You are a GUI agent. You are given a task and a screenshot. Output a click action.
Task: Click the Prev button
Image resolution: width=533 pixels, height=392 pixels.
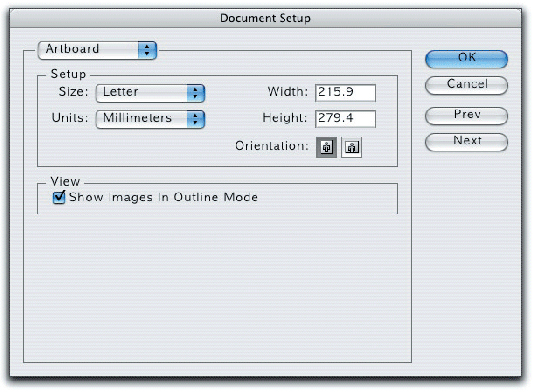click(466, 115)
